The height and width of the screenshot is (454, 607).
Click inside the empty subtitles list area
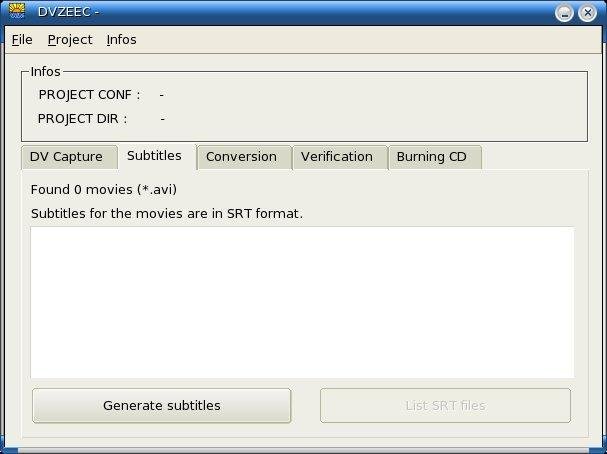point(302,302)
